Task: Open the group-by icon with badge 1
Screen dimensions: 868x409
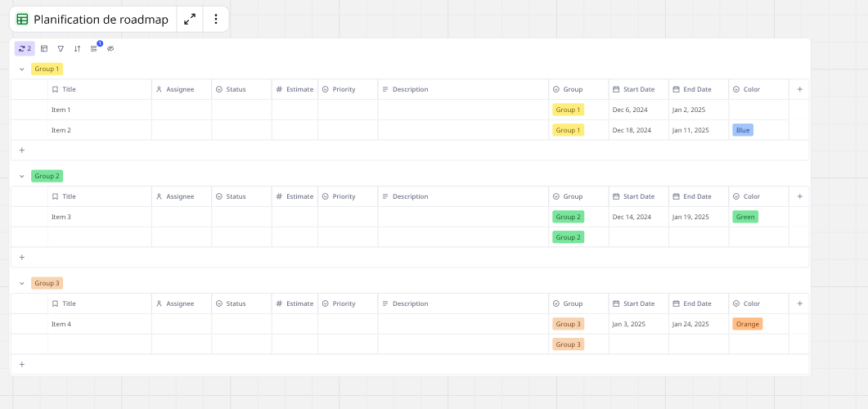Action: pos(94,49)
